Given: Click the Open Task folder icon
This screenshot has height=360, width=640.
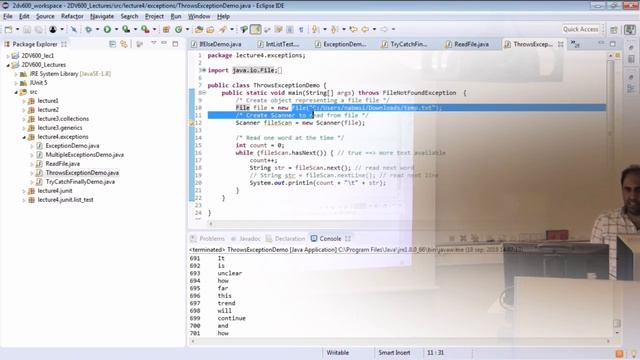Looking at the screenshot, I should [x=211, y=29].
